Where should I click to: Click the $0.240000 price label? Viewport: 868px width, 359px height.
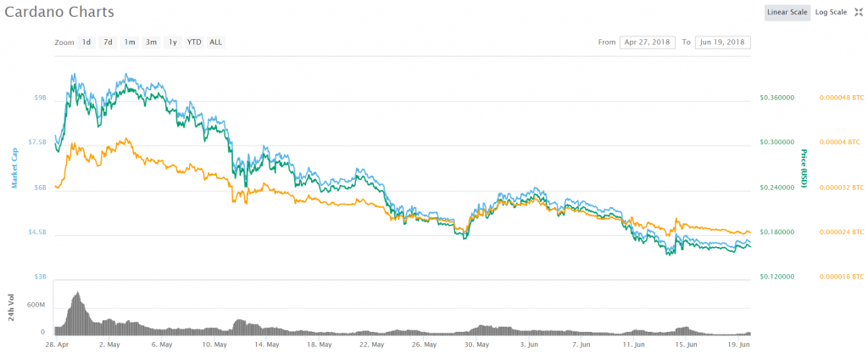[776, 188]
